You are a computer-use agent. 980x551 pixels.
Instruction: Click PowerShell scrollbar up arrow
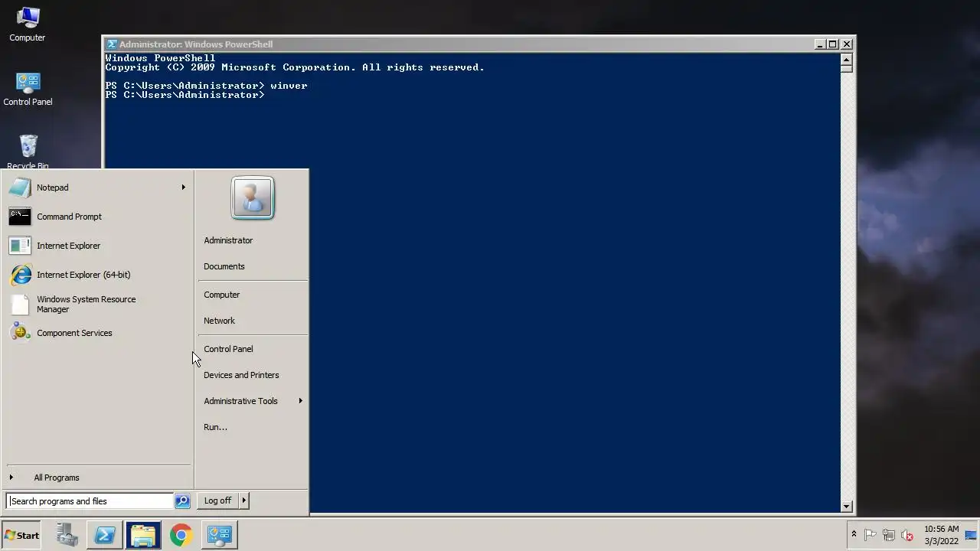[x=846, y=58]
